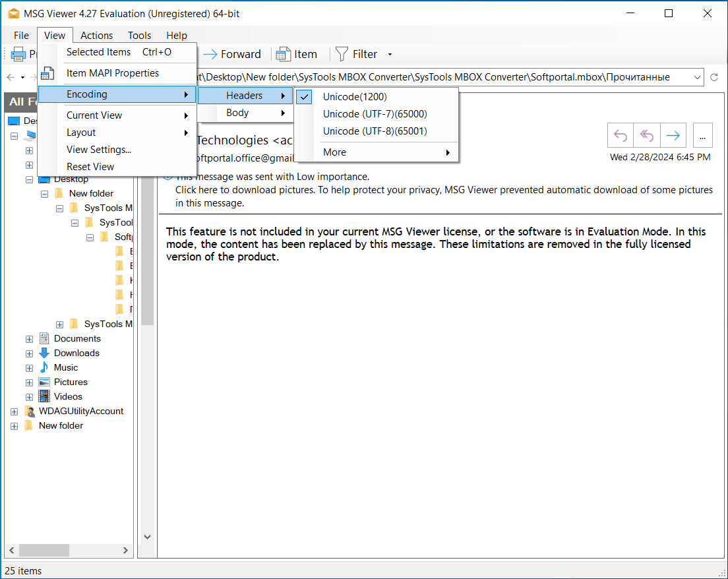Click the Filter funnel icon
Image resolution: width=728 pixels, height=579 pixels.
pos(342,54)
